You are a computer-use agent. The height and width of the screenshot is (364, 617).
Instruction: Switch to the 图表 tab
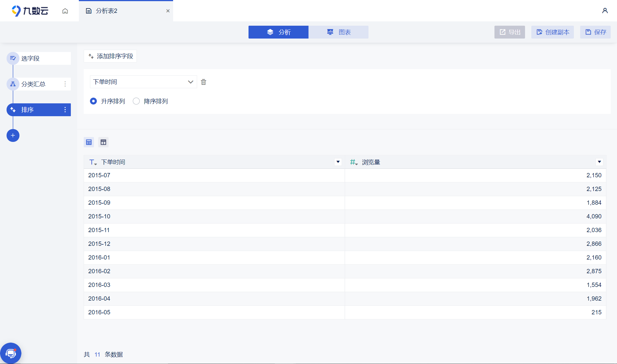338,32
